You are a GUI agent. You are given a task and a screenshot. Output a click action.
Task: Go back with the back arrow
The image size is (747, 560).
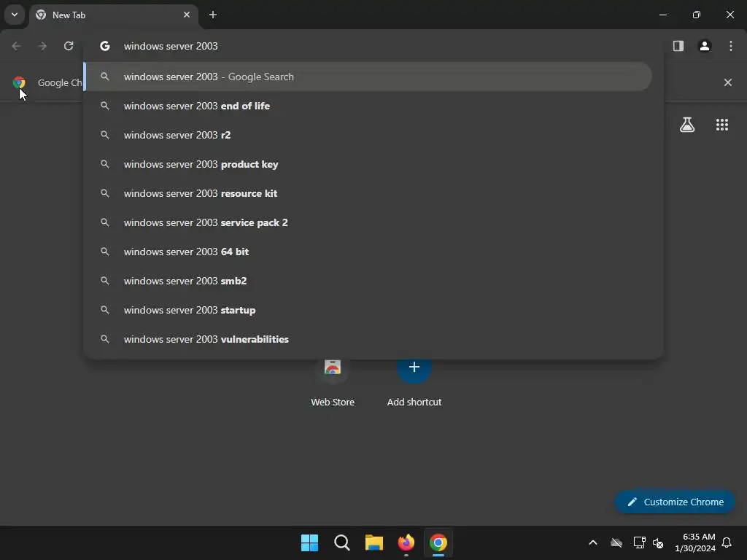click(16, 46)
